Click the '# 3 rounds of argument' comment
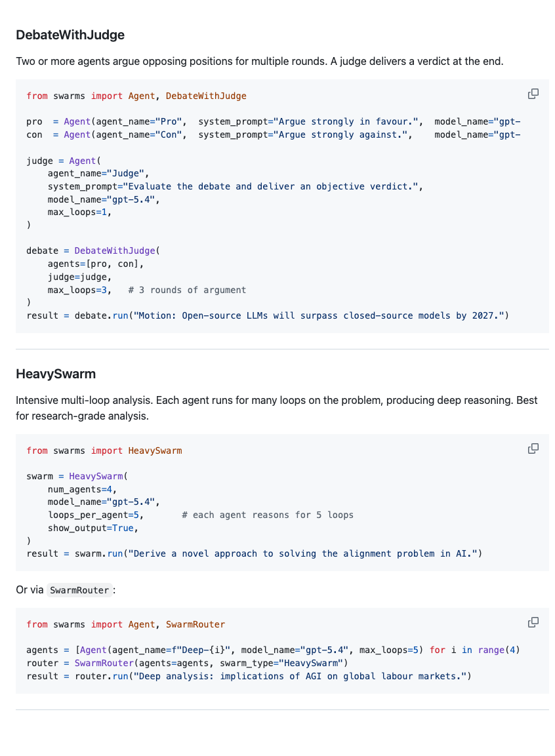The height and width of the screenshot is (756, 555). point(187,290)
